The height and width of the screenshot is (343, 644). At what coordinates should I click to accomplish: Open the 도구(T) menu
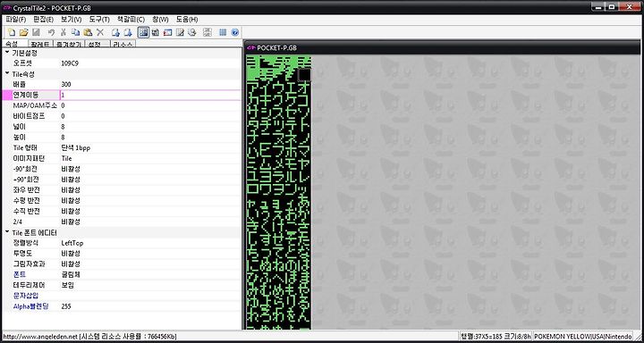tap(99, 20)
